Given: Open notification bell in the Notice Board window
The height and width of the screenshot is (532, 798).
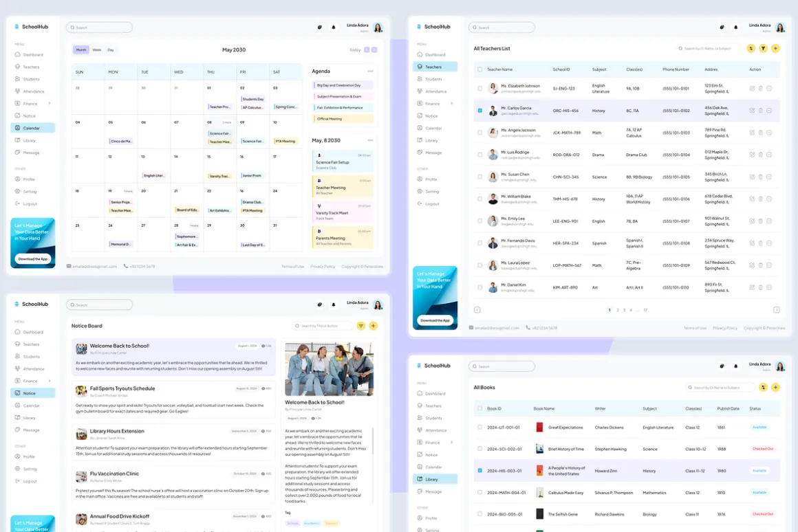Looking at the screenshot, I should [334, 304].
